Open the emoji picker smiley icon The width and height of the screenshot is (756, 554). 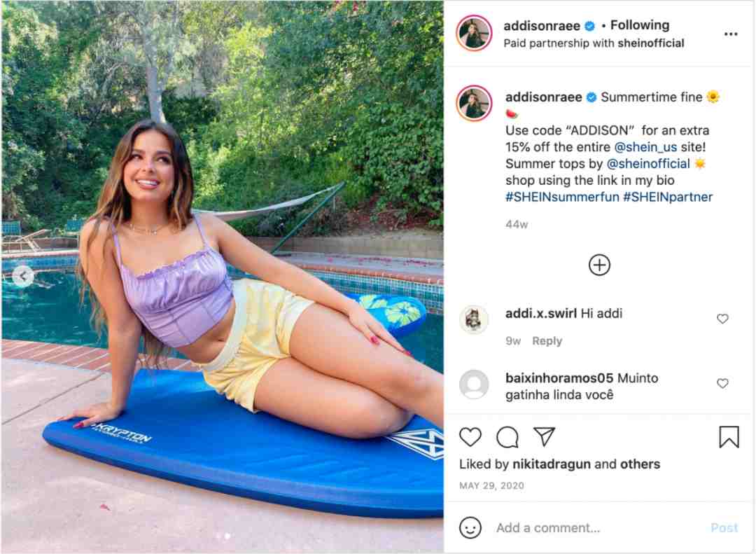(470, 527)
